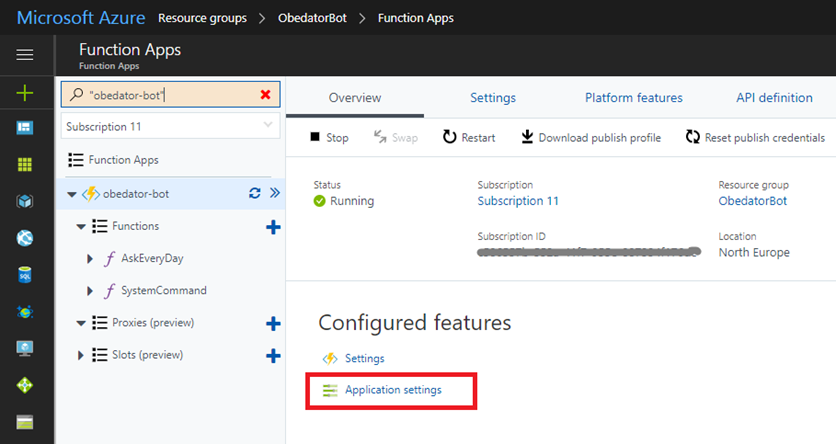This screenshot has height=444, width=836.
Task: Clear search with the red X
Action: (x=265, y=95)
